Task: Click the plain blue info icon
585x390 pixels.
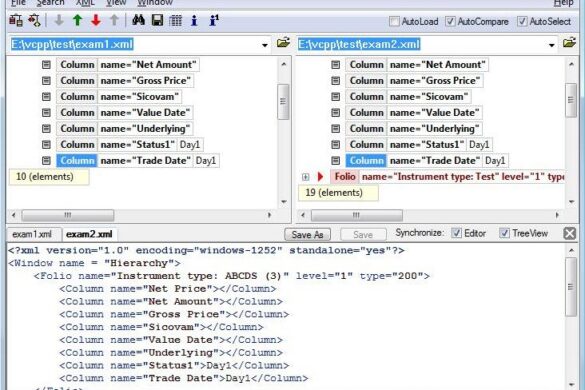Action: [194, 20]
